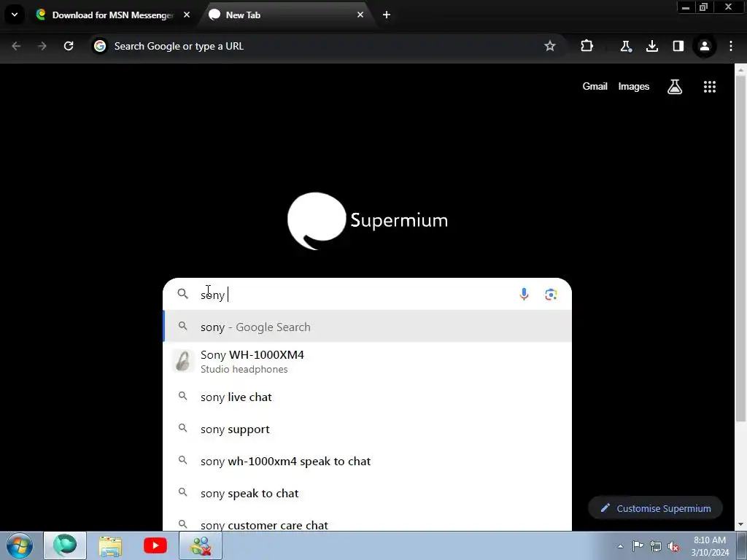The image size is (747, 560).
Task: Open the Action Center flag icon
Action: coord(638,546)
